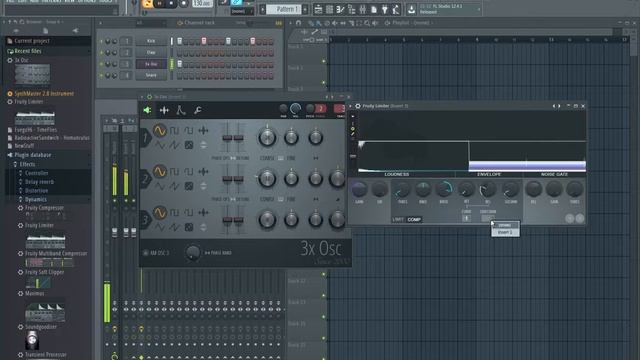Arm the transport record button

(183, 3)
